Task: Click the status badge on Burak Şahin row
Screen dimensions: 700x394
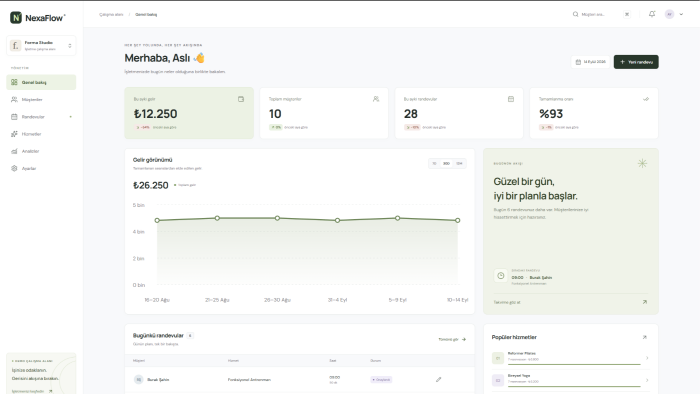Action: [381, 380]
